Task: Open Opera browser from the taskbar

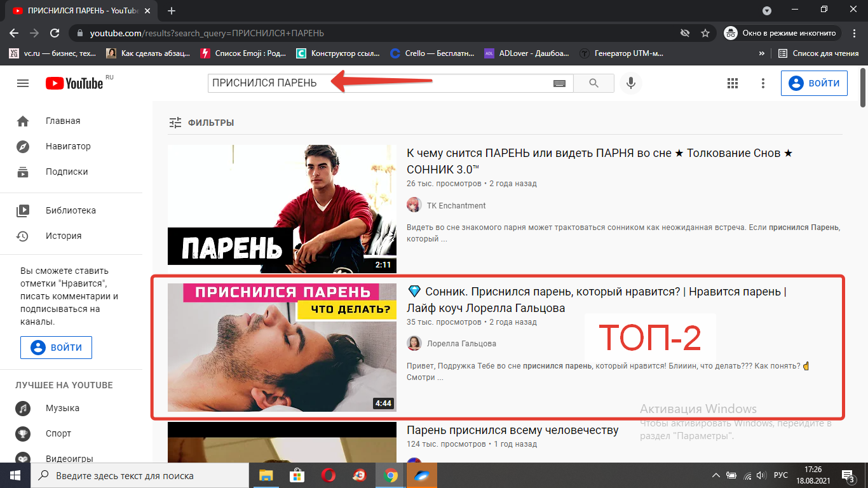Action: [x=328, y=475]
